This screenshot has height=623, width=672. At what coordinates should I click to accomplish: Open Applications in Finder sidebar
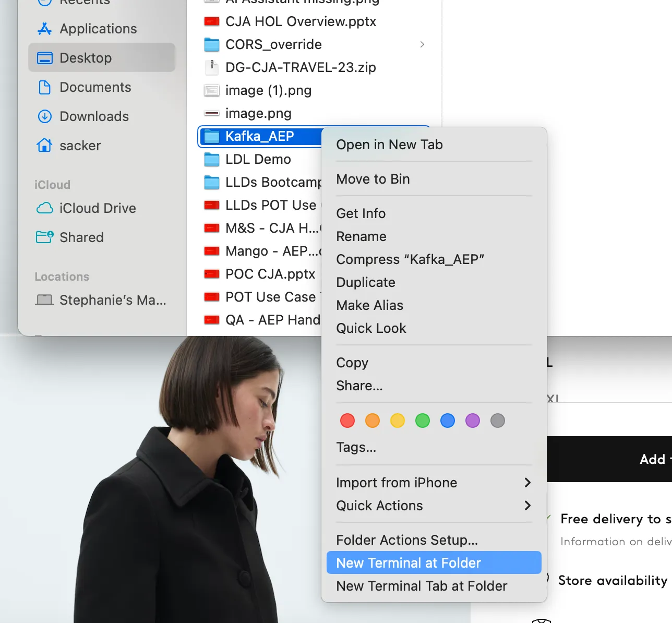(98, 29)
